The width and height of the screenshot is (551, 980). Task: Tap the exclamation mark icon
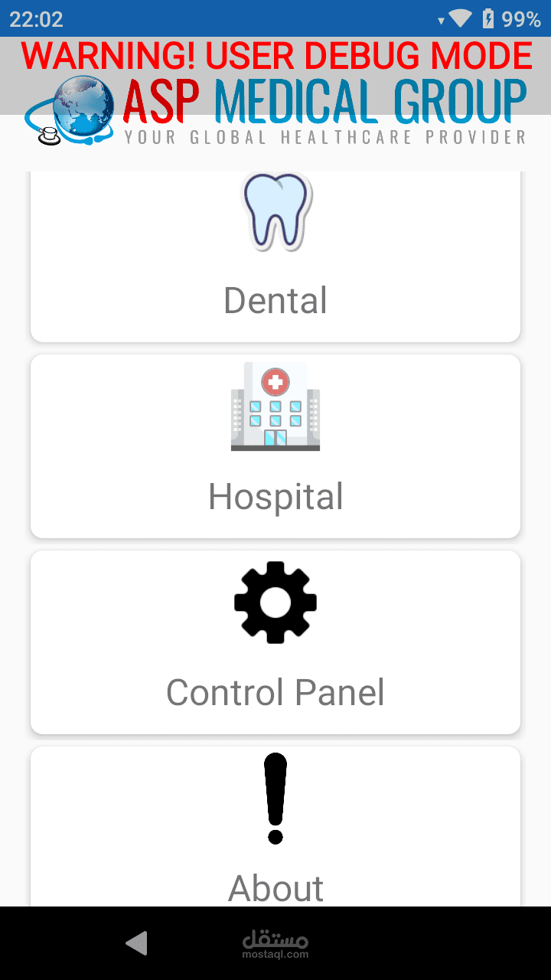275,798
